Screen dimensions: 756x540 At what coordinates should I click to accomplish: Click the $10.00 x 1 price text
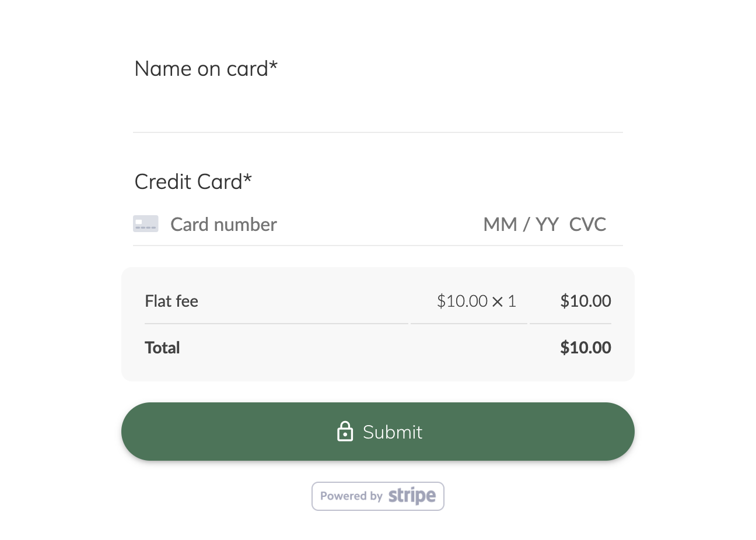tap(476, 301)
